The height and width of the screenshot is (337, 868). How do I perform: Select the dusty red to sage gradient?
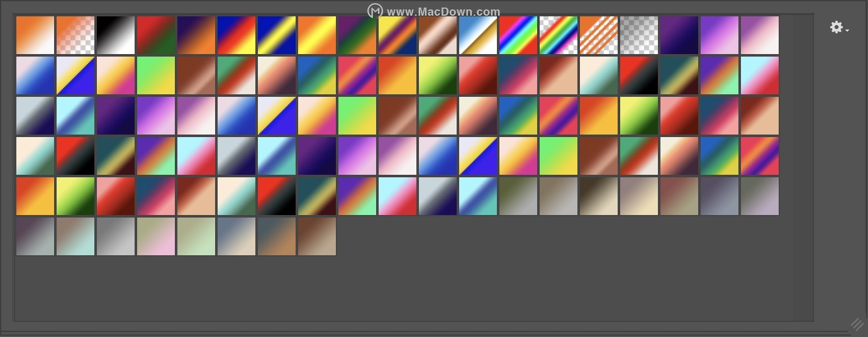(679, 196)
